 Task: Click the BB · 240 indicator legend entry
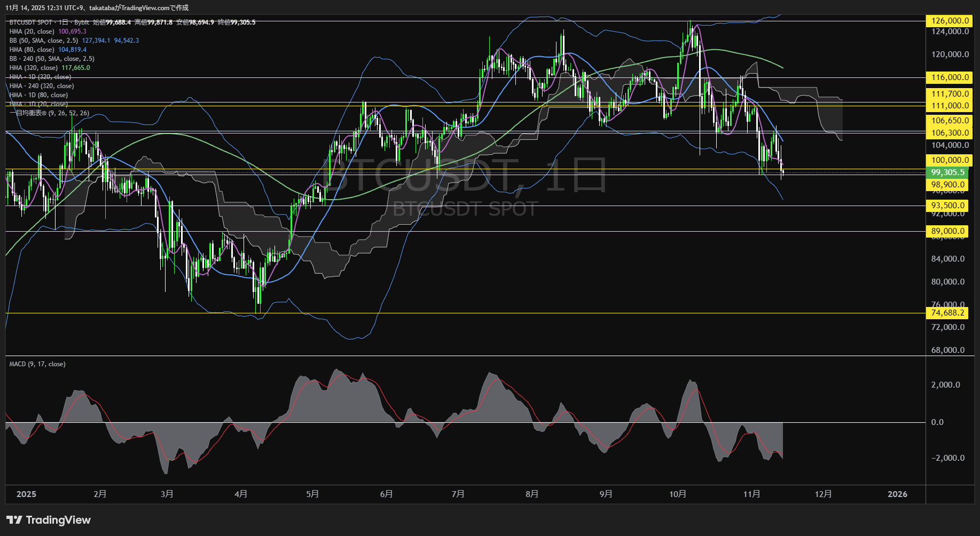coord(51,59)
